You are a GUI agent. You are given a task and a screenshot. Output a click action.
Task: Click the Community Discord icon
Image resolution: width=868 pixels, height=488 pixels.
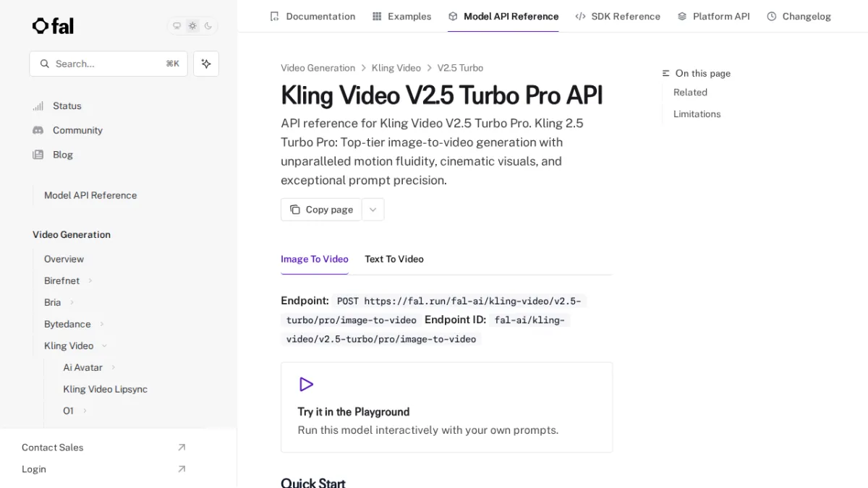click(x=38, y=130)
